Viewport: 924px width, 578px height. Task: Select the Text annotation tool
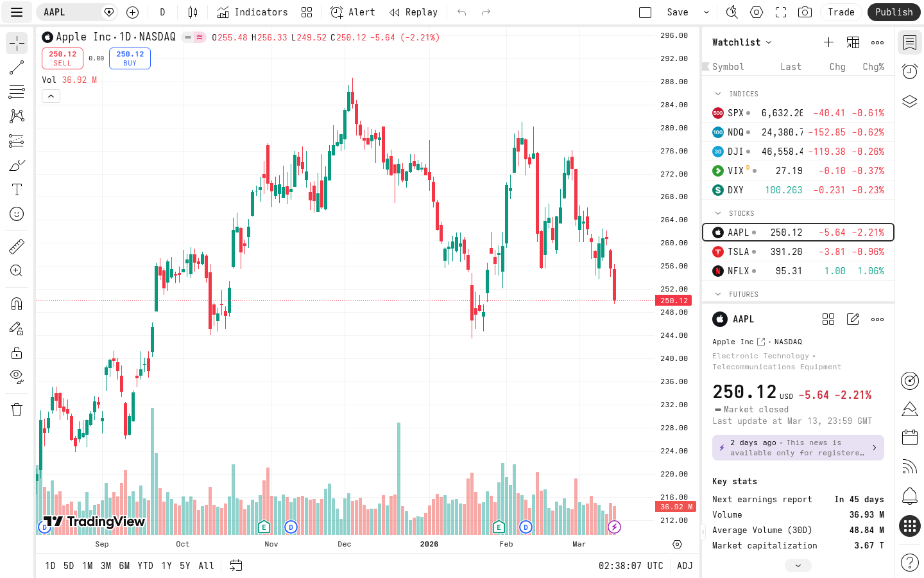(16, 189)
